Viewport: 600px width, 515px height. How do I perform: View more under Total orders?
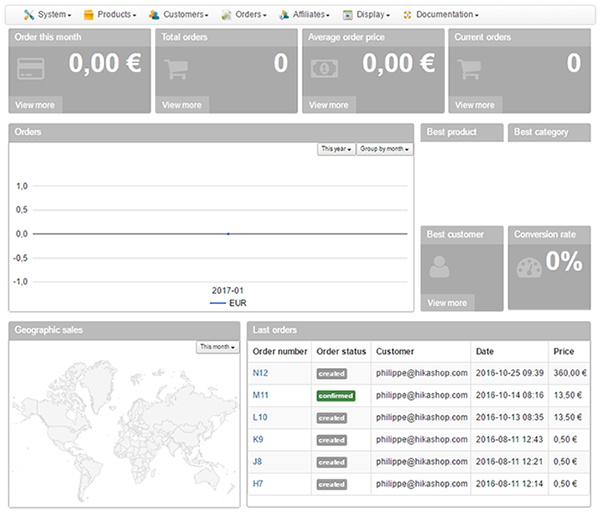pos(182,105)
